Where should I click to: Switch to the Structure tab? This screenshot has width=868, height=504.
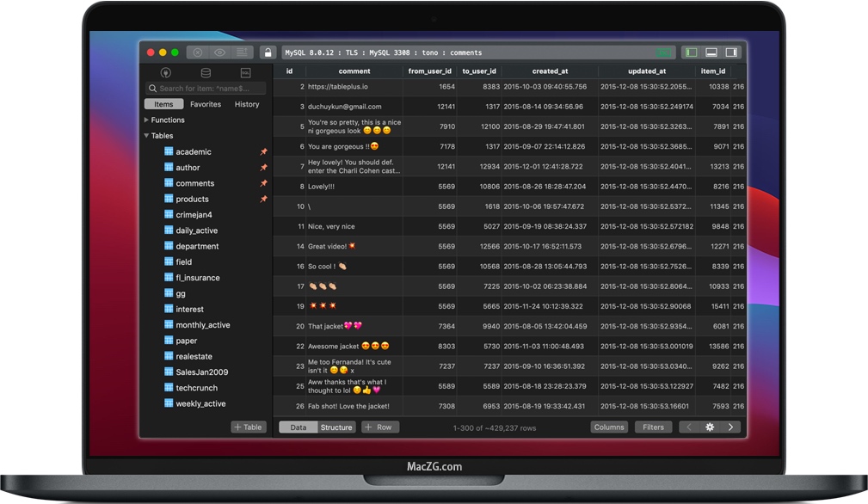coord(336,427)
